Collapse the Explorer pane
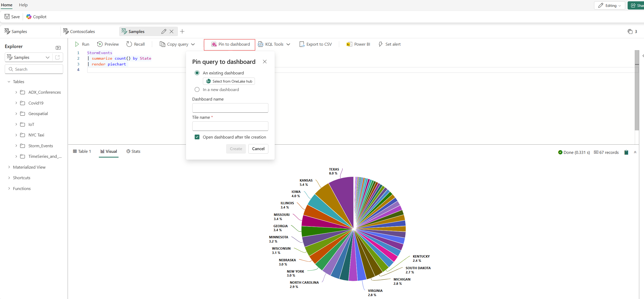 tap(58, 48)
